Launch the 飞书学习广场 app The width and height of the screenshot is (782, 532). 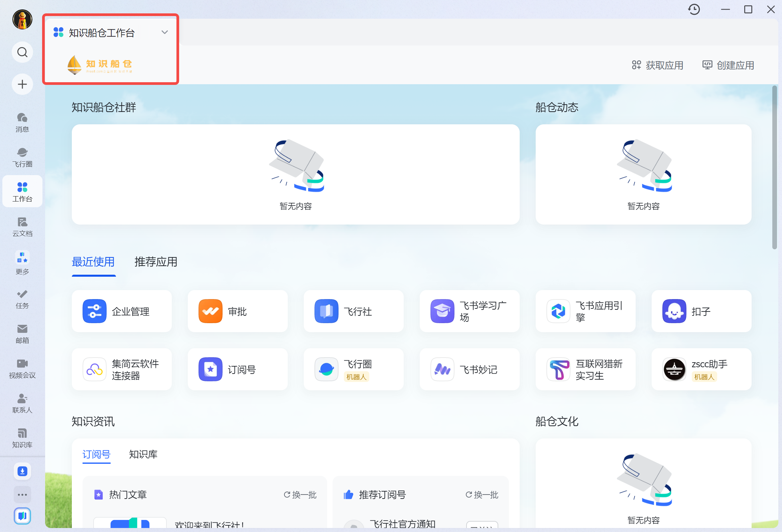click(x=470, y=311)
